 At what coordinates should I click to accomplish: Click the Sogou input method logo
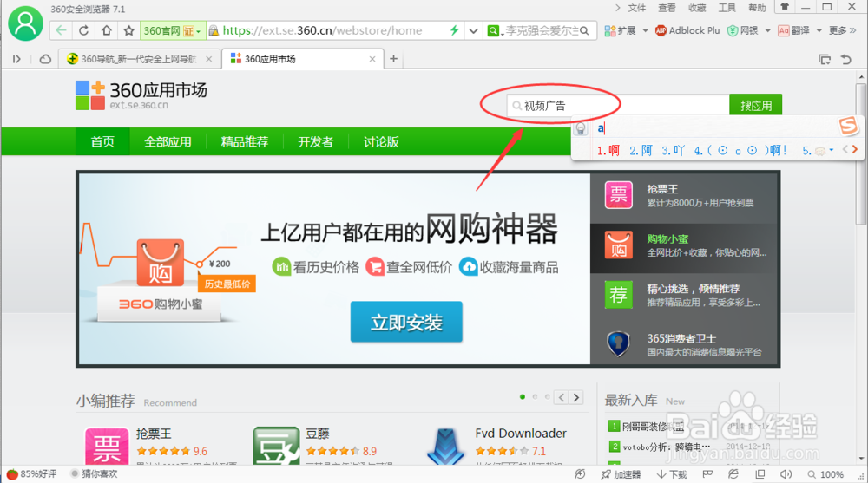848,126
